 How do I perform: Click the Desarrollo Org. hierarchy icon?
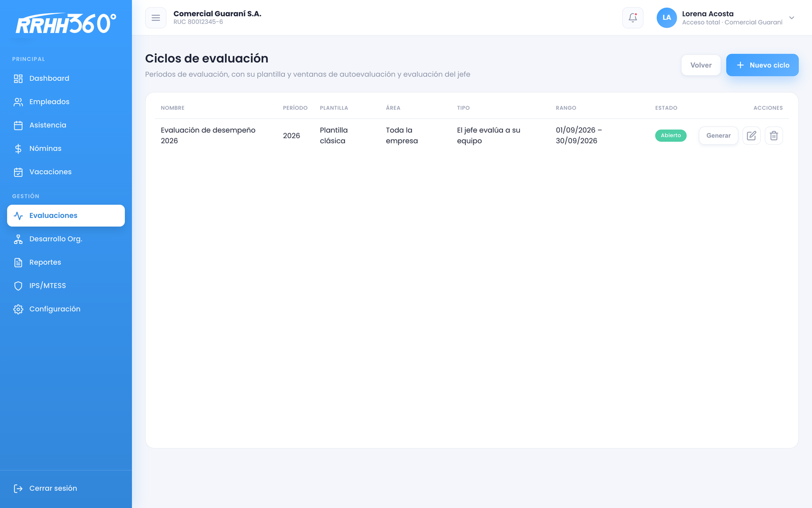click(x=18, y=239)
